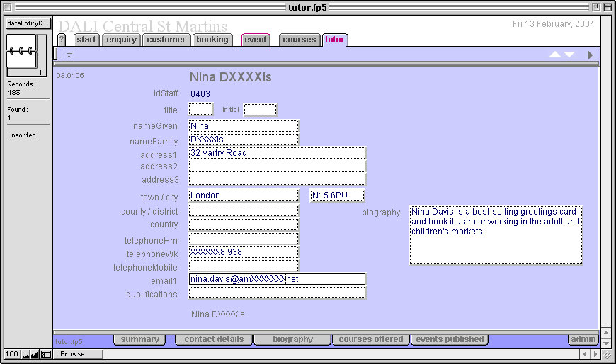Open the dataEntryD... layout pop-up menu
The width and height of the screenshot is (616, 364).
(28, 23)
